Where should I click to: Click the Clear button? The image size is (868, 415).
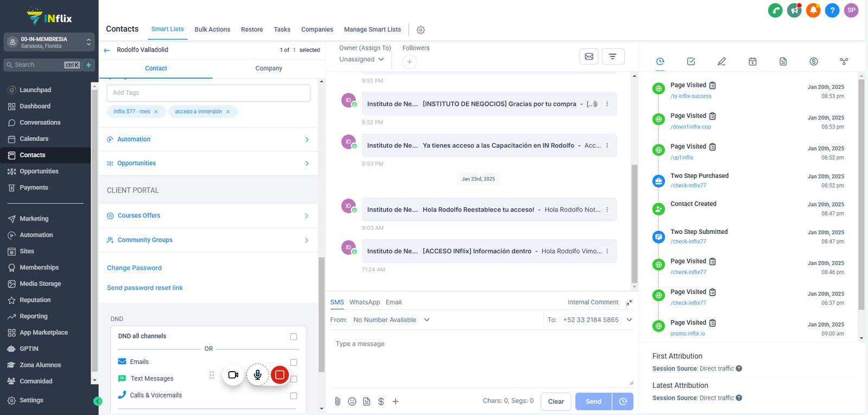(x=556, y=401)
